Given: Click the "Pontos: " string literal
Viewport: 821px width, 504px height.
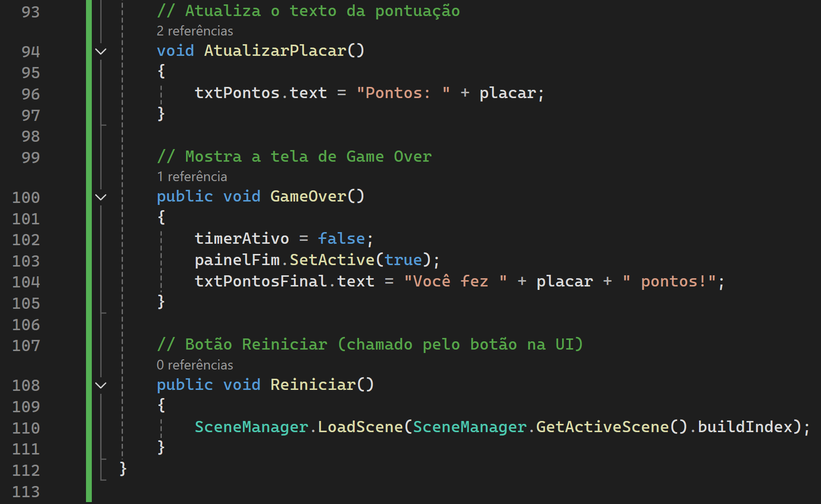Looking at the screenshot, I should click(x=403, y=93).
